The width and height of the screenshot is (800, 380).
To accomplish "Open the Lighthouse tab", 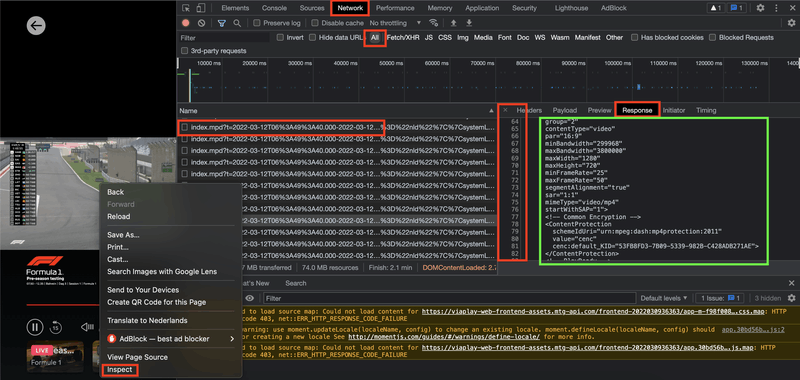I will (x=571, y=8).
